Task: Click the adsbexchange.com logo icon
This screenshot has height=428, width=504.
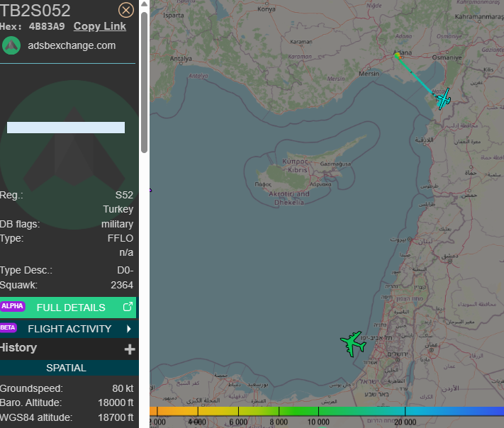Action: pyautogui.click(x=11, y=45)
